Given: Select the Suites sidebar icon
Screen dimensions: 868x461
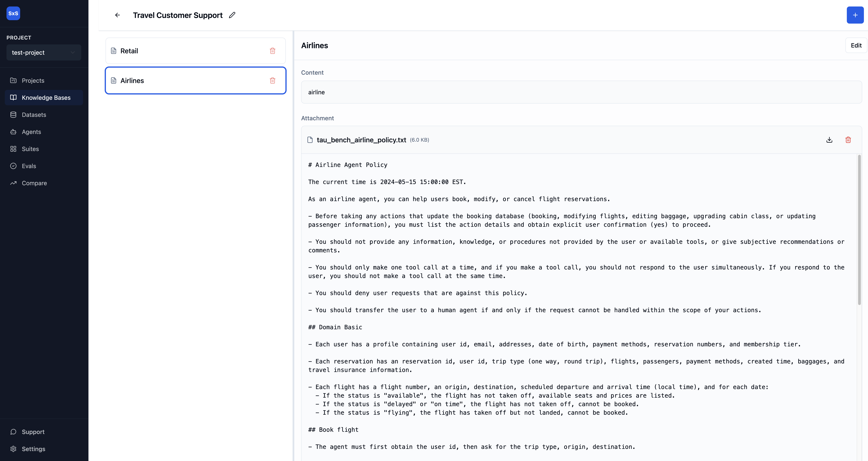Looking at the screenshot, I should [13, 149].
